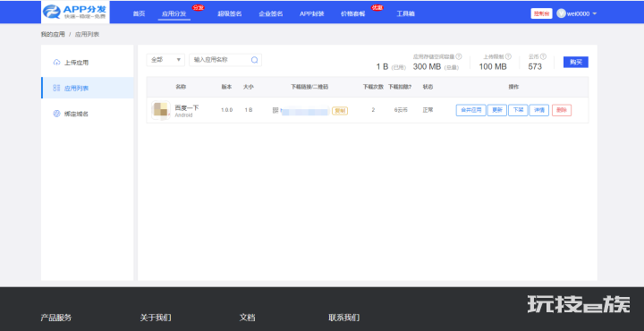Click the 下架 button for 百度一下
644x331 pixels.
(518, 110)
